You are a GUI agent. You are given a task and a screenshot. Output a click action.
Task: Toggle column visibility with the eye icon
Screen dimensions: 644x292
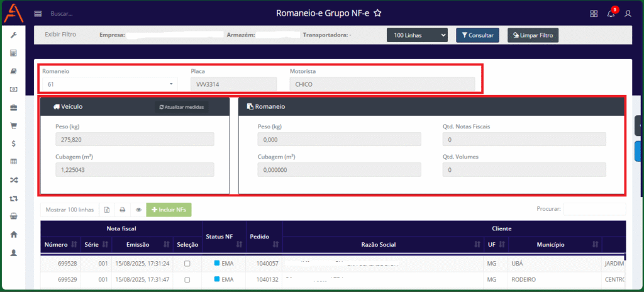click(x=138, y=210)
